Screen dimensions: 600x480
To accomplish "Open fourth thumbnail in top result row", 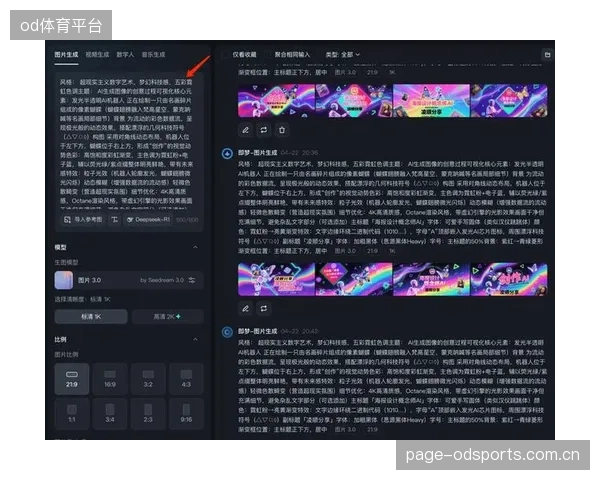I will (509, 101).
